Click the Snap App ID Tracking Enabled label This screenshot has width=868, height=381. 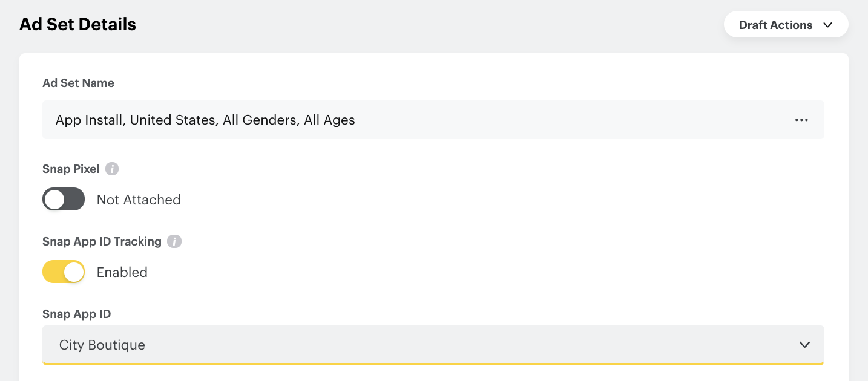tap(122, 272)
